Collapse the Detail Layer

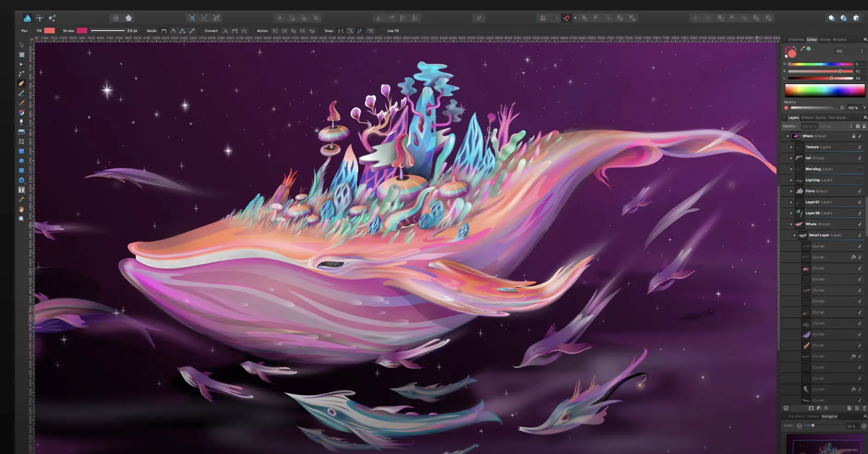click(x=795, y=235)
